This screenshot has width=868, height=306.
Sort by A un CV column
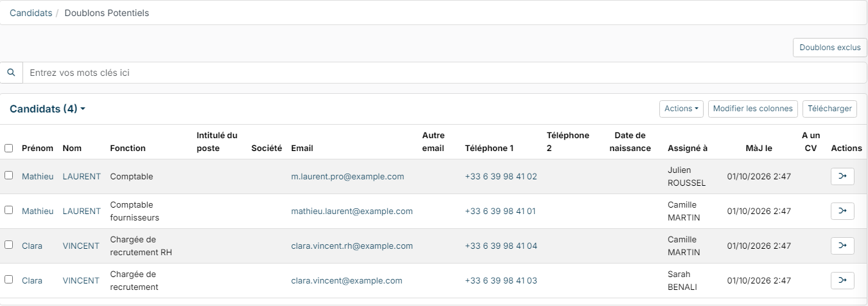(x=810, y=141)
